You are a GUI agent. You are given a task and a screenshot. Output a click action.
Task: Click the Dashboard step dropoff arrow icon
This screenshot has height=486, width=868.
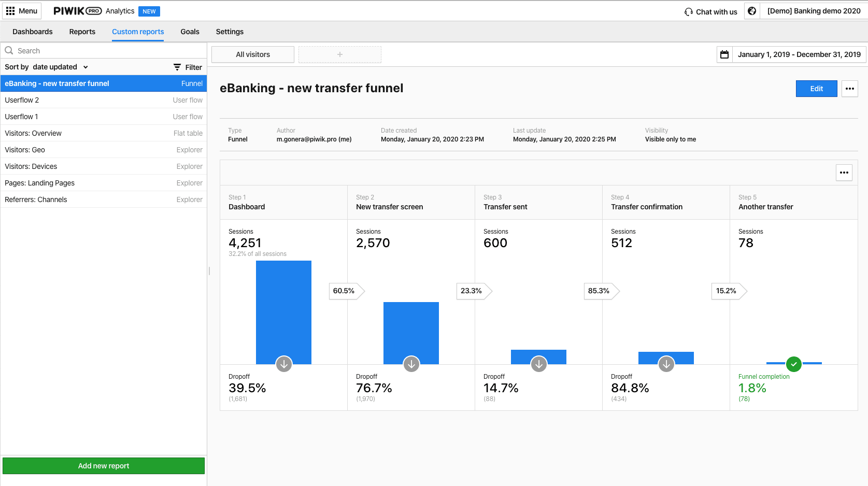pos(284,364)
